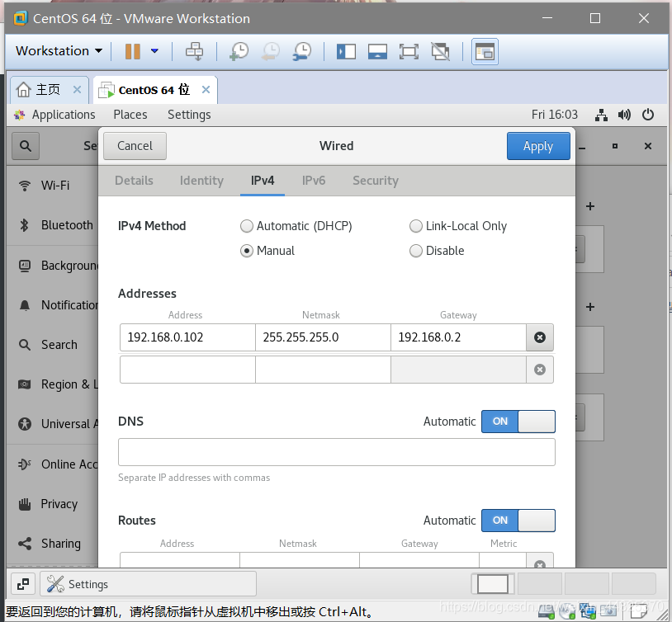Image resolution: width=672 pixels, height=622 pixels.
Task: Switch to the Security tab
Action: [x=376, y=181]
